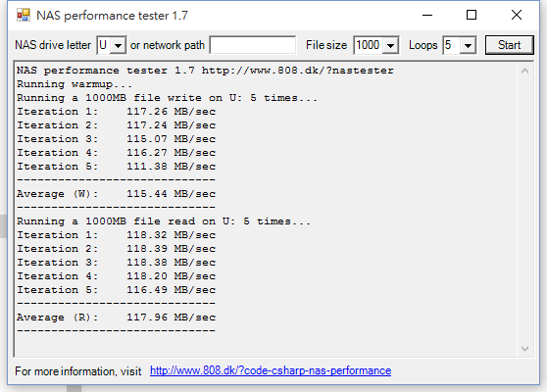Focus the network path input field

coord(253,45)
